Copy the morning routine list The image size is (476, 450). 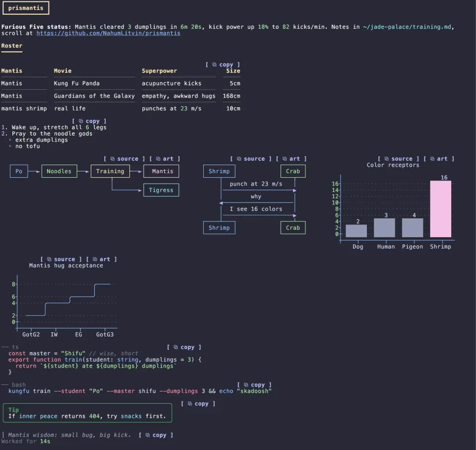pos(89,121)
